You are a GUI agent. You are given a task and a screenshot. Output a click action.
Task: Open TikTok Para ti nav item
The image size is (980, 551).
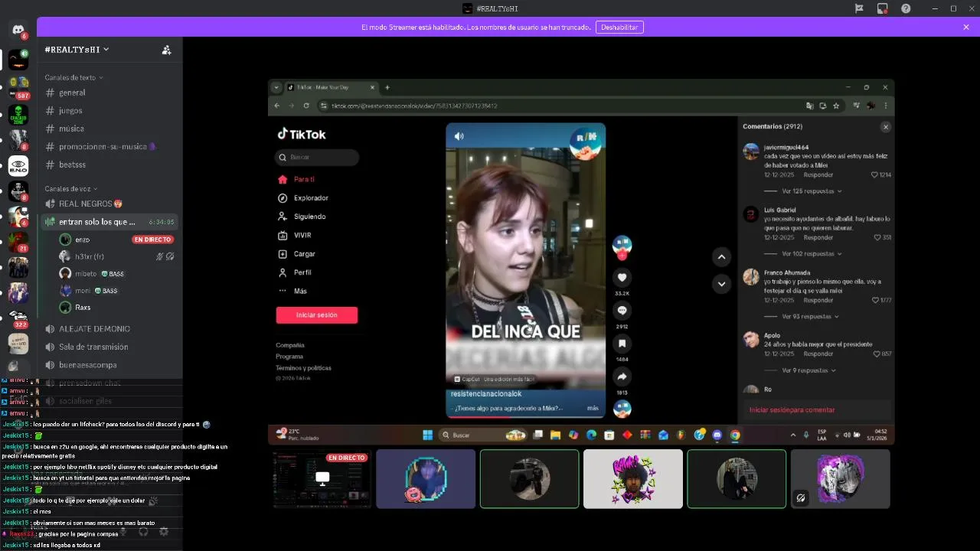click(x=296, y=179)
